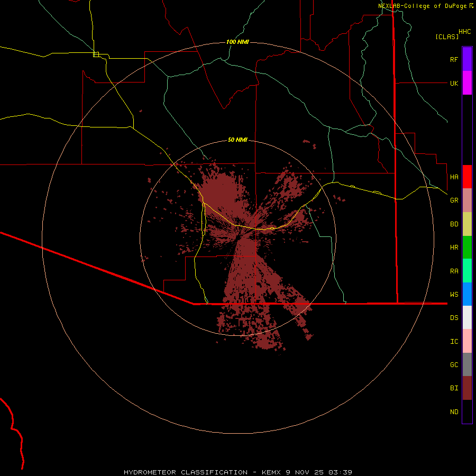Click the UK legend label

pyautogui.click(x=454, y=83)
